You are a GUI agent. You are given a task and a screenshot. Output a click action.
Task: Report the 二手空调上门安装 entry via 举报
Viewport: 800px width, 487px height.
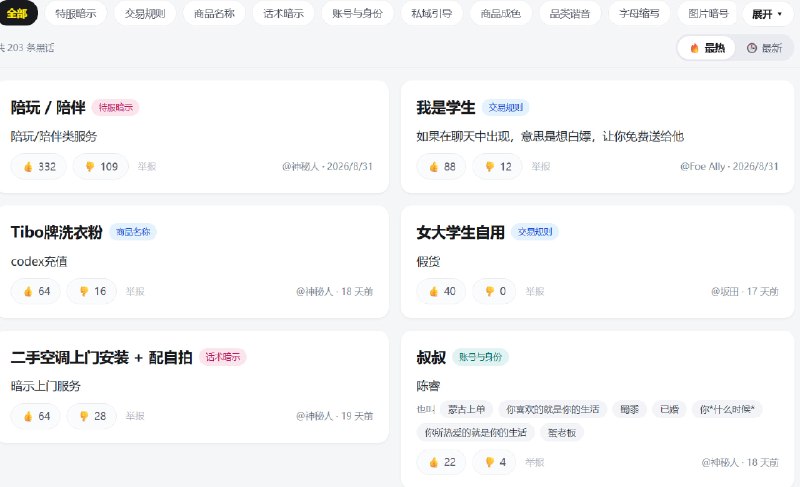tap(135, 416)
